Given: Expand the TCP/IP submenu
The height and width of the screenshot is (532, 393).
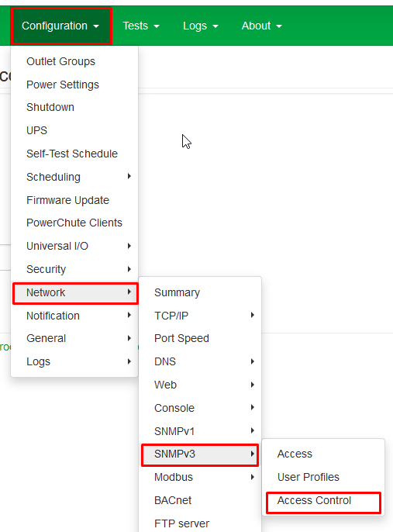Looking at the screenshot, I should [200, 316].
